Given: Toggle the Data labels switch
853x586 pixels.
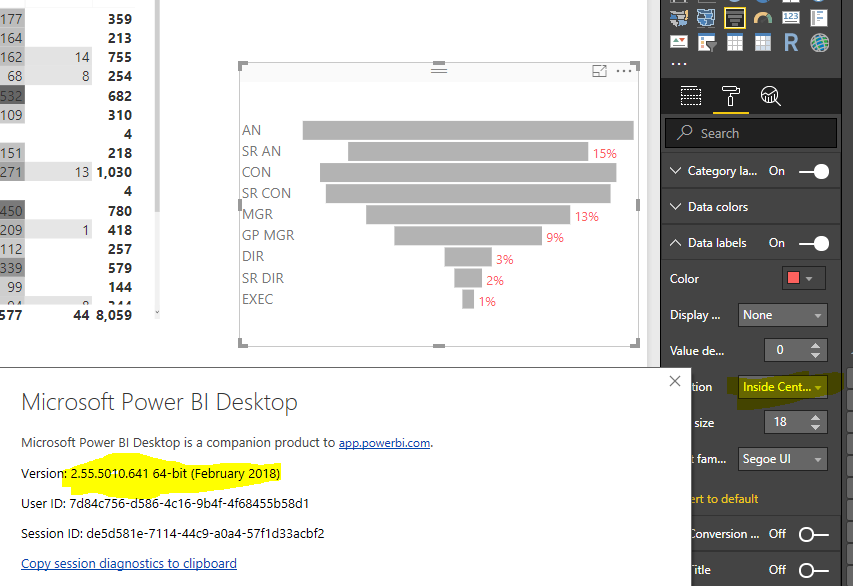Looking at the screenshot, I should (814, 243).
